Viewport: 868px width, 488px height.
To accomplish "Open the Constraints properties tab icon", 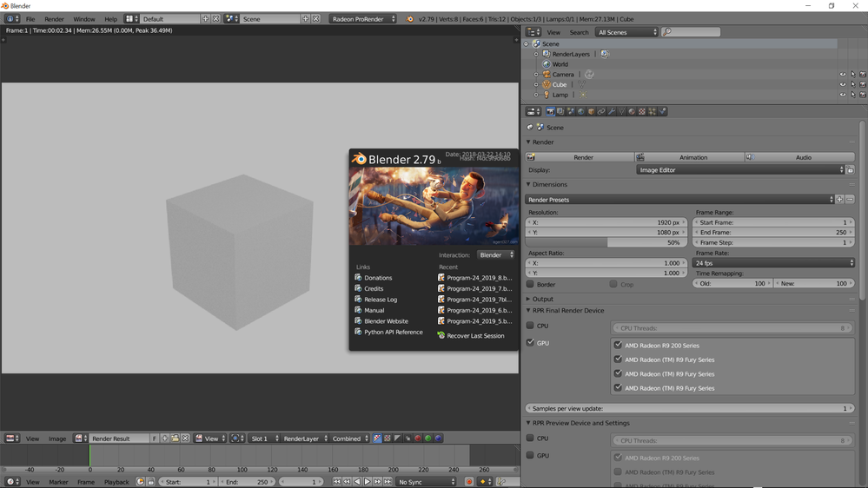I will pyautogui.click(x=601, y=111).
